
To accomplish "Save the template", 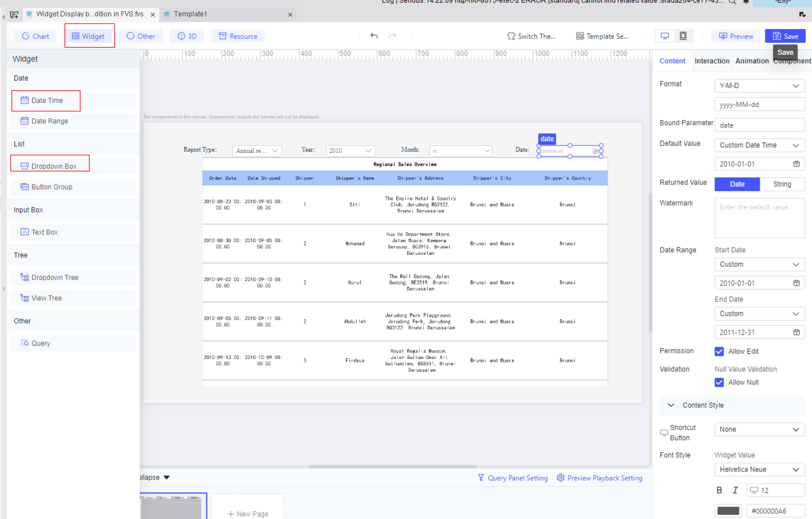I will click(785, 36).
